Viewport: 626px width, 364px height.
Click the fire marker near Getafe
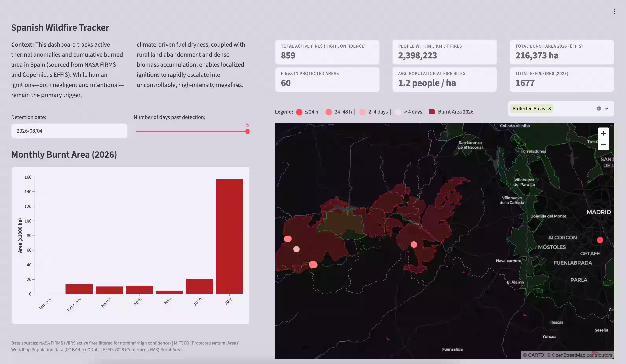click(600, 240)
